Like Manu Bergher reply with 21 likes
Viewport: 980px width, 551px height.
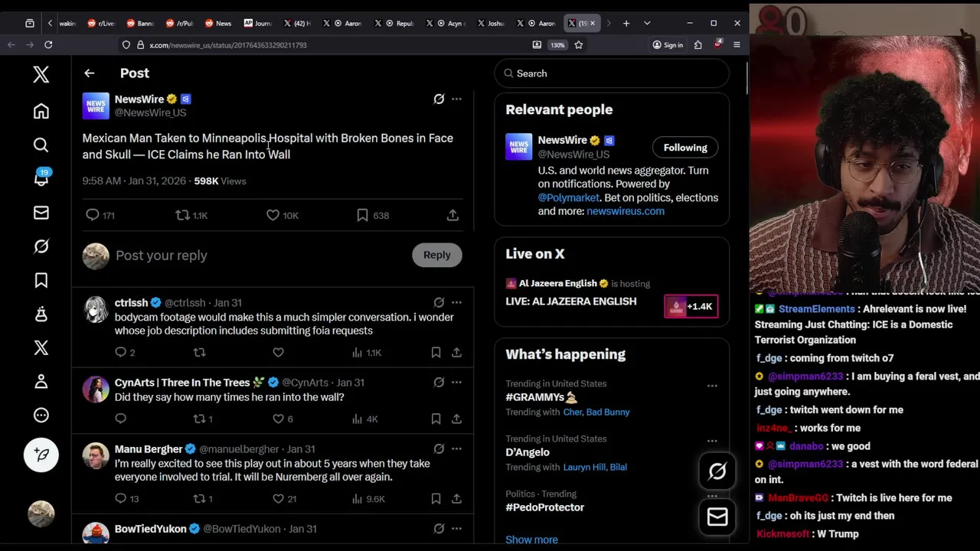click(284, 499)
